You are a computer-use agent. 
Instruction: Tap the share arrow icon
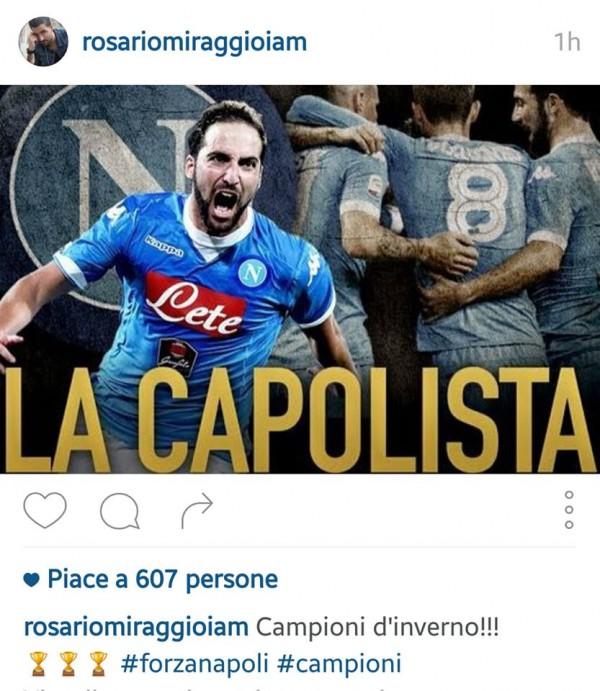pos(197,511)
